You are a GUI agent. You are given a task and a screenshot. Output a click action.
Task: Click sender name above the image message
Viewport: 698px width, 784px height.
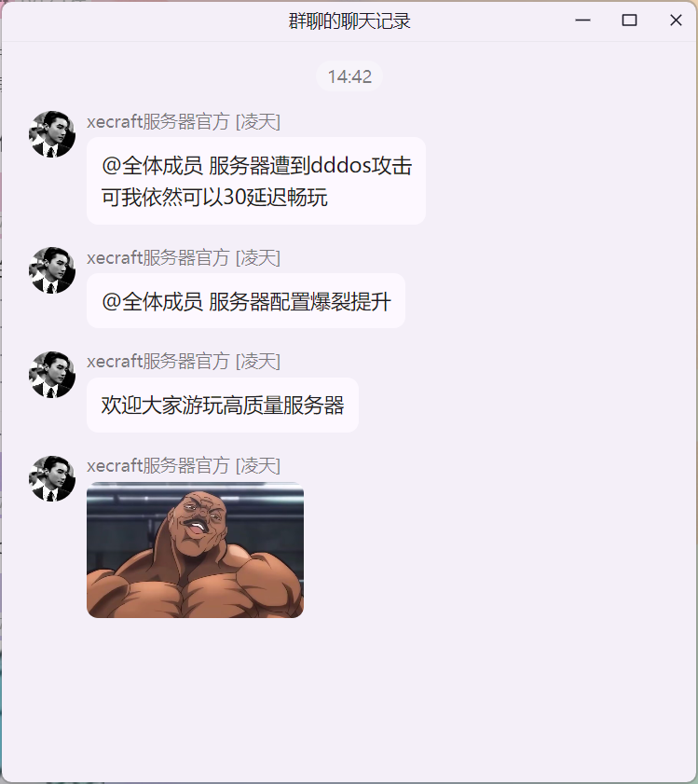[183, 466]
